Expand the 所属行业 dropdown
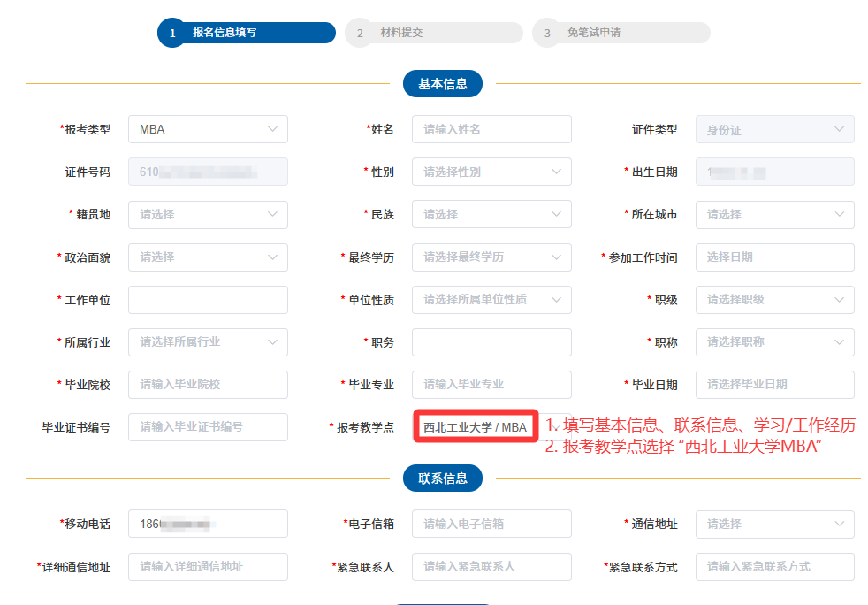The image size is (868, 605). 207,341
